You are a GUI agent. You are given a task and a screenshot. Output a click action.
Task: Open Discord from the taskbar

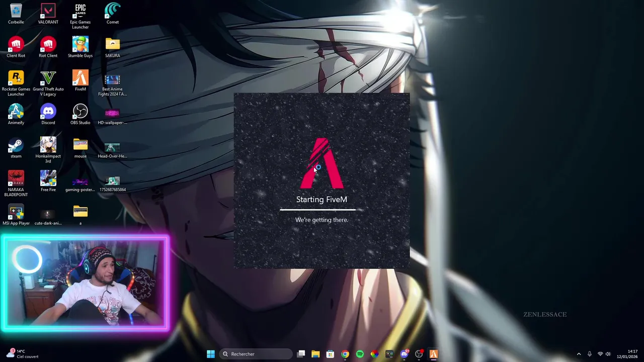click(x=404, y=354)
